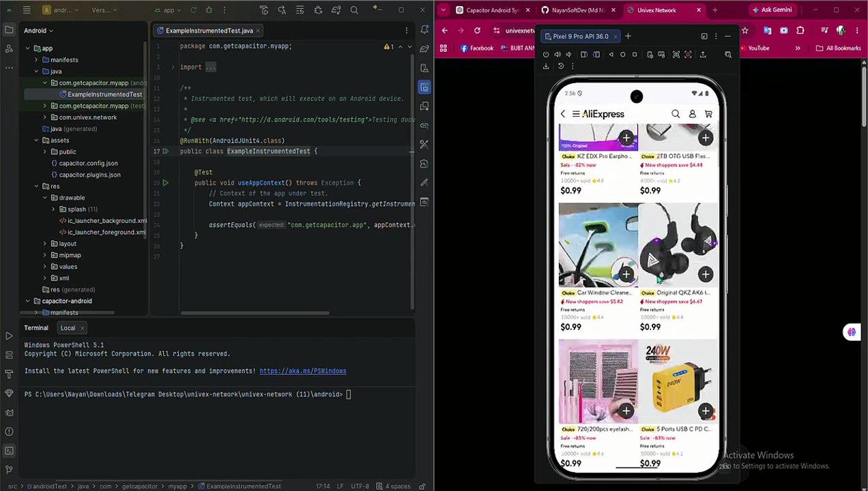Expand the mipmap folder node
Image resolution: width=868 pixels, height=491 pixels.
pos(45,255)
